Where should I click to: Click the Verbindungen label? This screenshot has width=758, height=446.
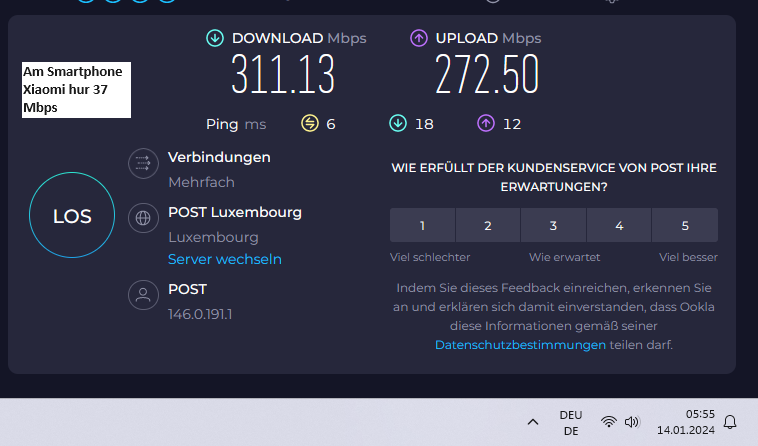(219, 157)
